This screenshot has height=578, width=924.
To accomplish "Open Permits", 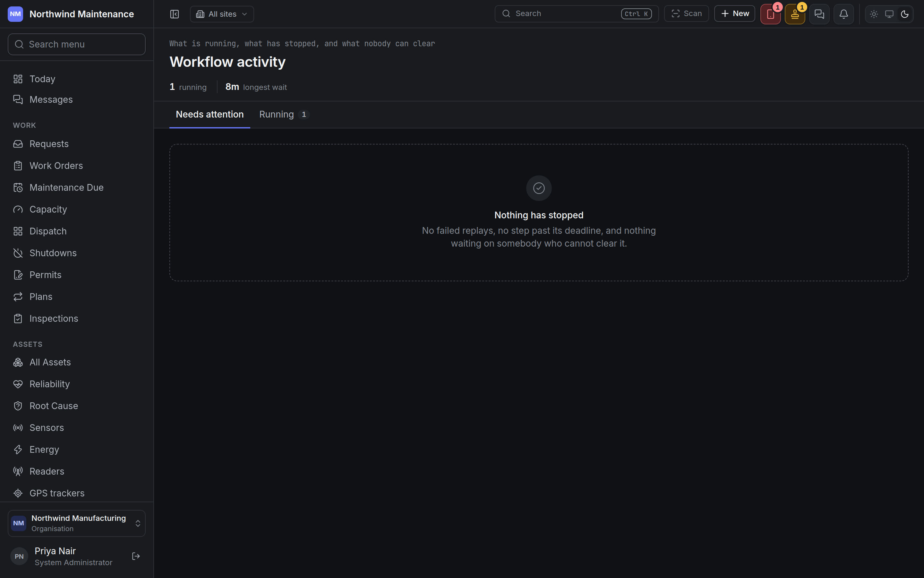I will (x=77, y=275).
